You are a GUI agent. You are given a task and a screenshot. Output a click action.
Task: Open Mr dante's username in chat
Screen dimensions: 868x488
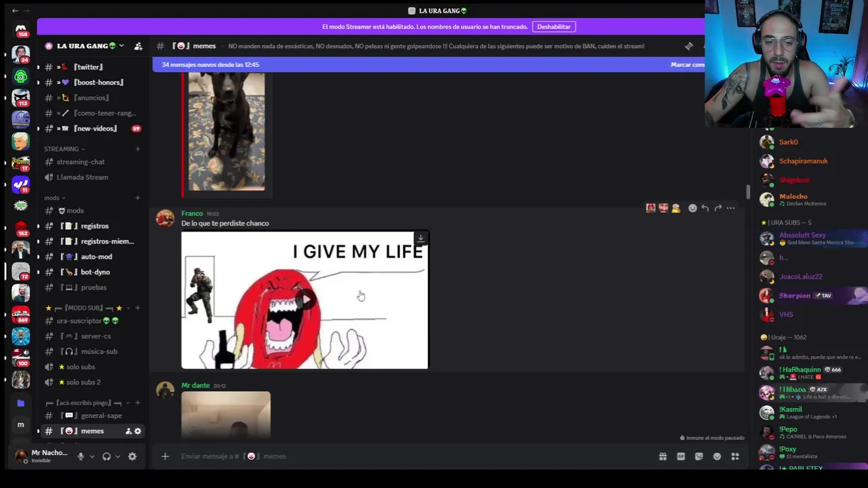195,386
